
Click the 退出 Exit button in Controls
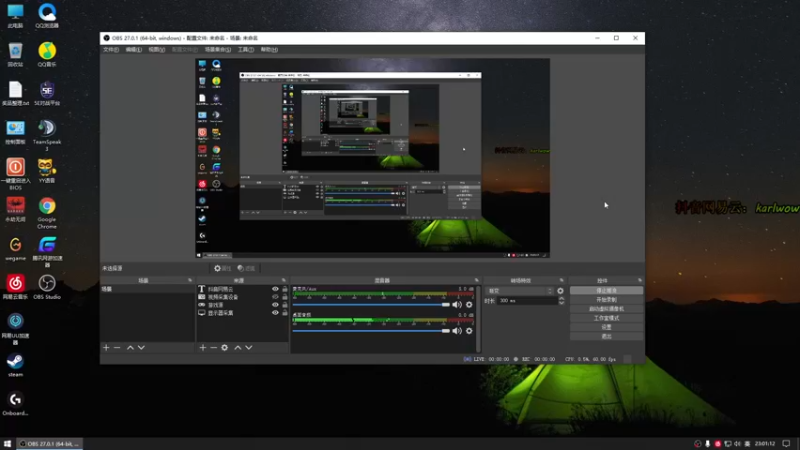pos(606,336)
